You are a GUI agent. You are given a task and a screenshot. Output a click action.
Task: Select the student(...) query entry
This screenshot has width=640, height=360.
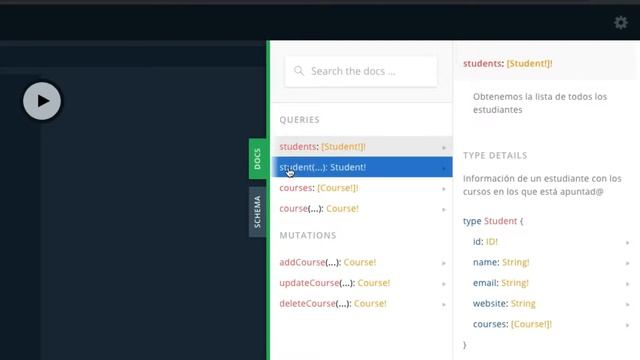click(362, 167)
